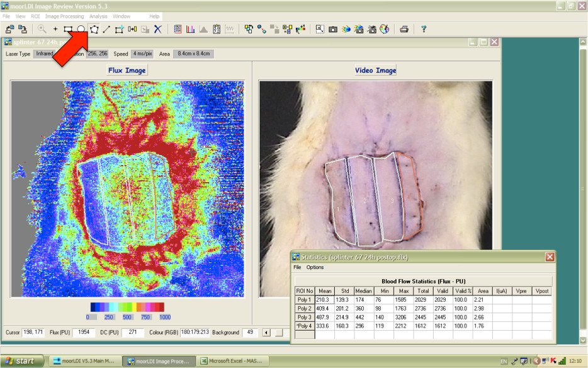Screen dimensions: 588x368
Task: Open the Analysis menu
Action: (98, 16)
